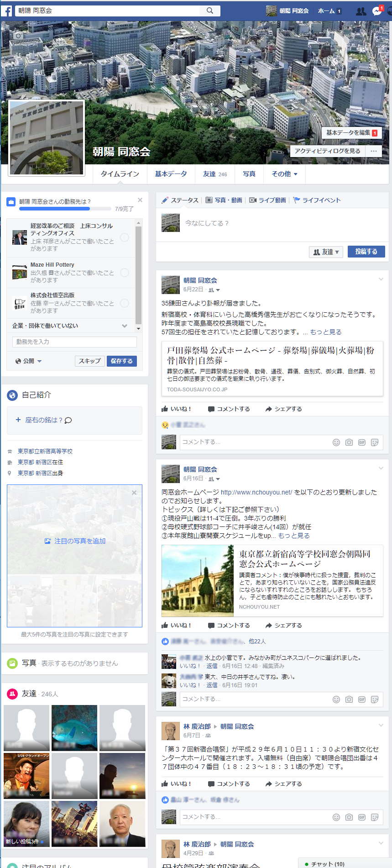Click camera icon on cover photo
This screenshot has height=868, width=392.
point(18,35)
